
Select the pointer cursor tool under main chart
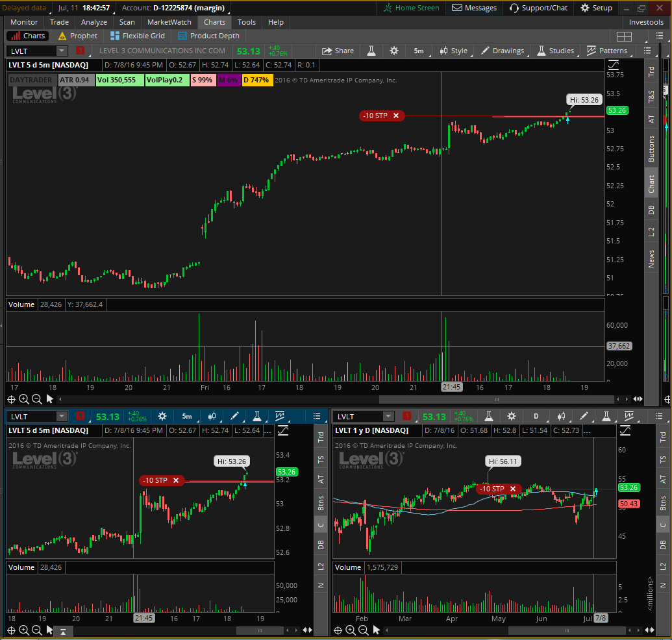point(50,399)
